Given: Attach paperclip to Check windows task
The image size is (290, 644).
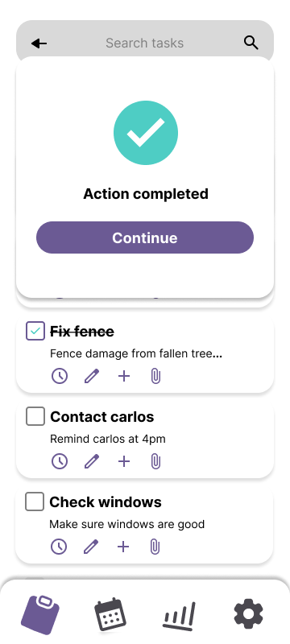Looking at the screenshot, I should (x=155, y=547).
